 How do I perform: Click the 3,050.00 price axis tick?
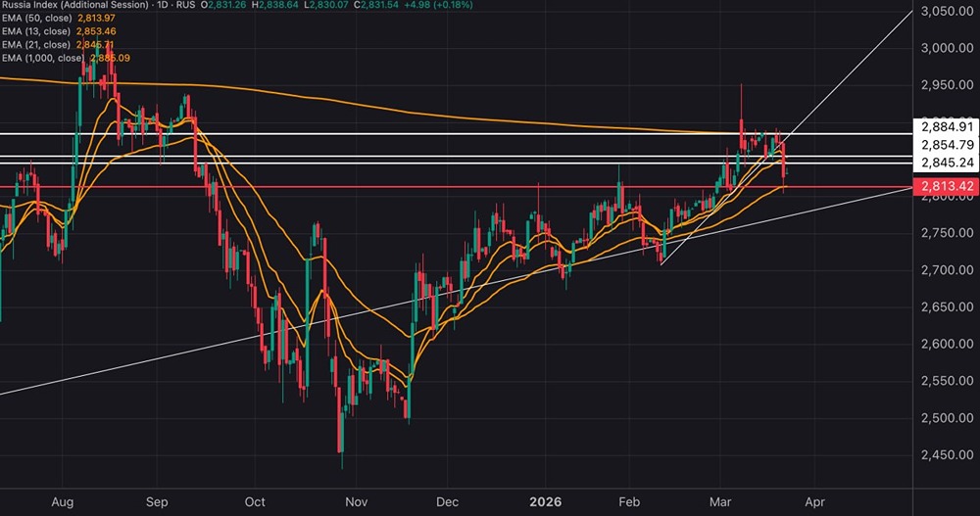pyautogui.click(x=948, y=11)
